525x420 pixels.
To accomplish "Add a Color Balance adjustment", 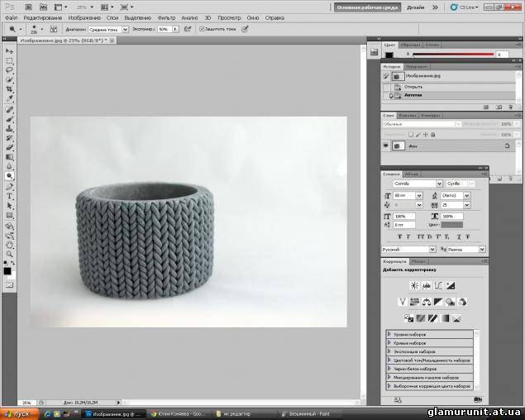I will point(427,302).
